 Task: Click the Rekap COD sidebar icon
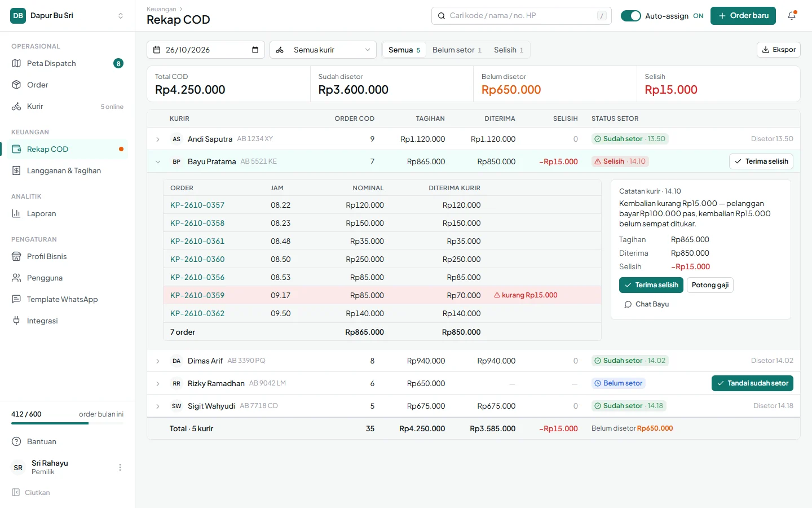click(16, 149)
